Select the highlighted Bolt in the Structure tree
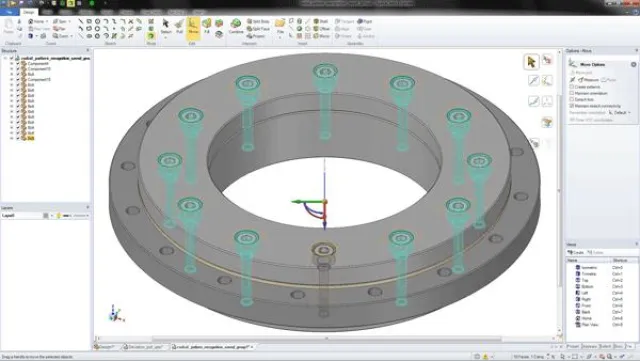Viewport: 640px width, 361px height. (x=31, y=138)
